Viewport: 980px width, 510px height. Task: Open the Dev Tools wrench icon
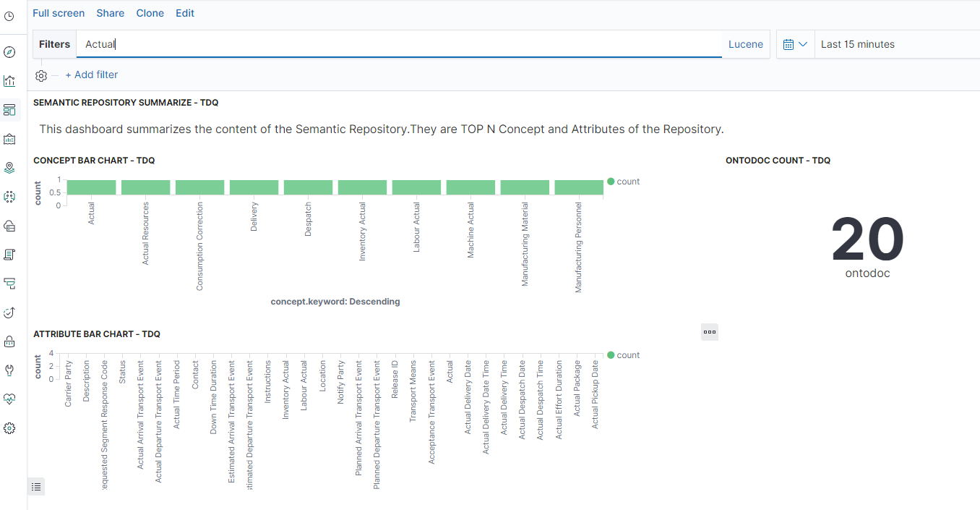10,370
